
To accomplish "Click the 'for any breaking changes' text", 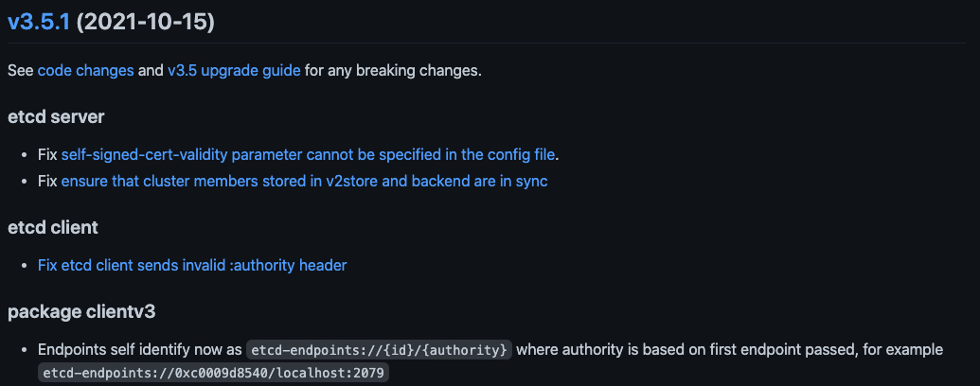I will coord(393,70).
